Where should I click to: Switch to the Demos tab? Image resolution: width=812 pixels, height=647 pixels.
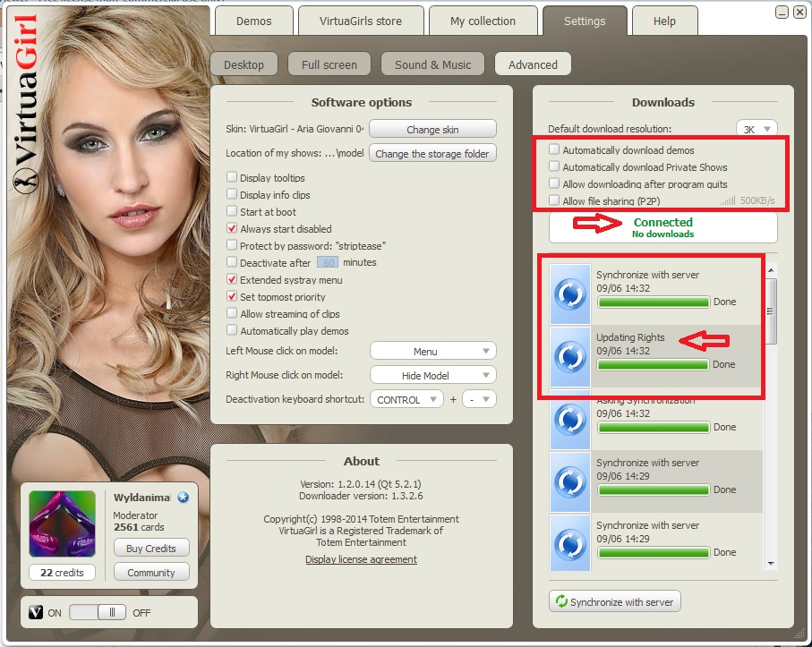point(253,21)
